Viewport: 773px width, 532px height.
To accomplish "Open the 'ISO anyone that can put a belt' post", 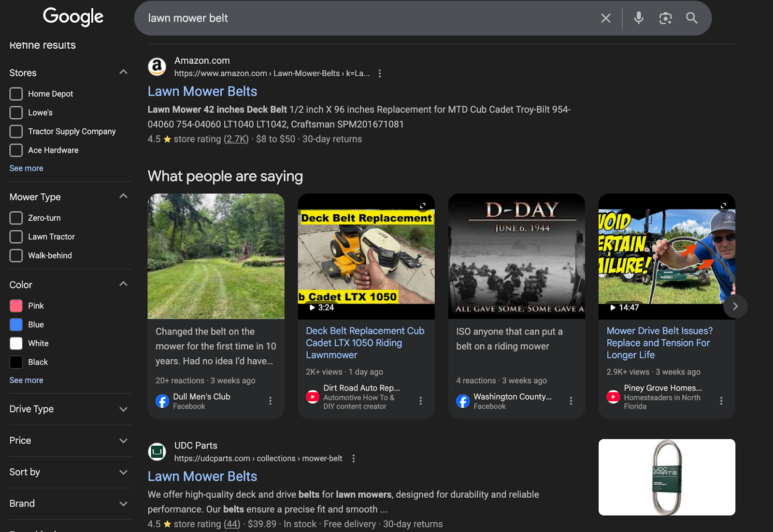I will [x=509, y=339].
